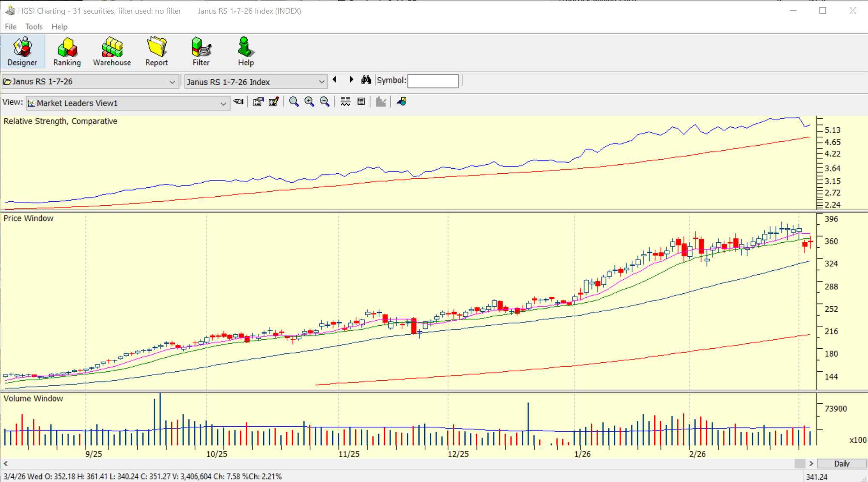Open the Tools menu
The width and height of the screenshot is (868, 482).
coord(34,26)
